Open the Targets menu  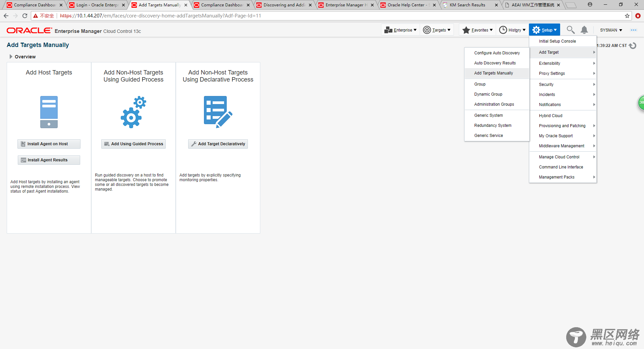pyautogui.click(x=437, y=30)
